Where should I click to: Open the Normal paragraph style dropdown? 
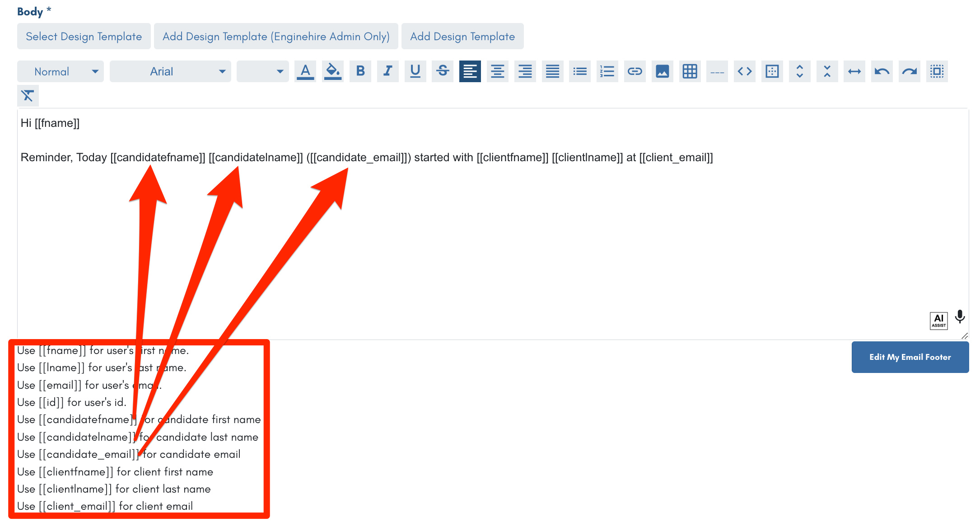pyautogui.click(x=60, y=71)
